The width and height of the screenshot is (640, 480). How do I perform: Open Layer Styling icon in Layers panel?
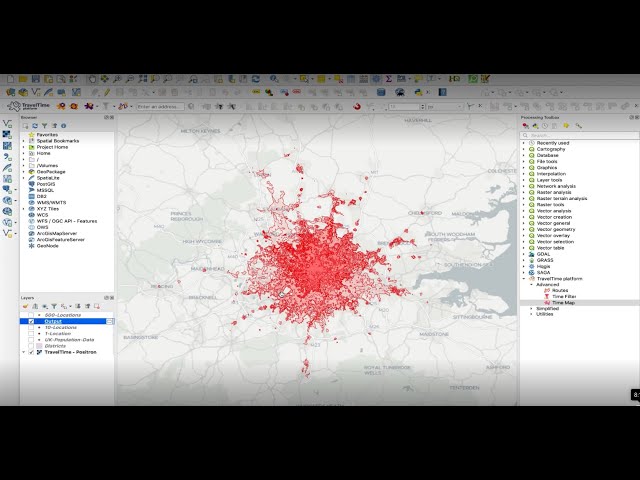25,306
